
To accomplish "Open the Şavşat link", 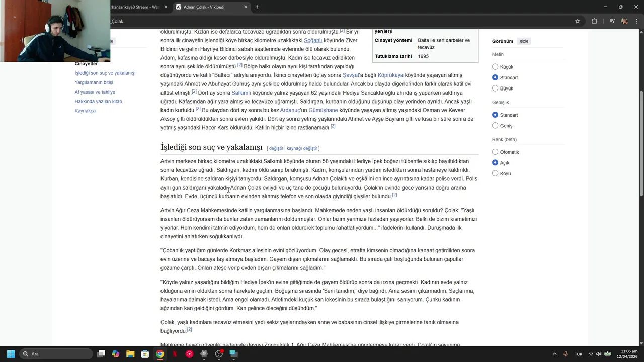I will click(x=351, y=75).
